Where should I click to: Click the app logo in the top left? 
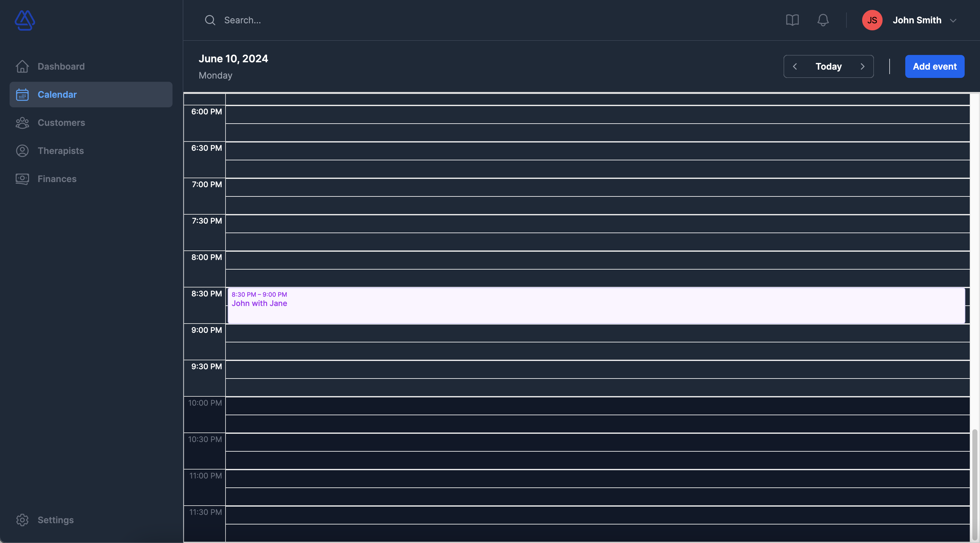tap(24, 20)
